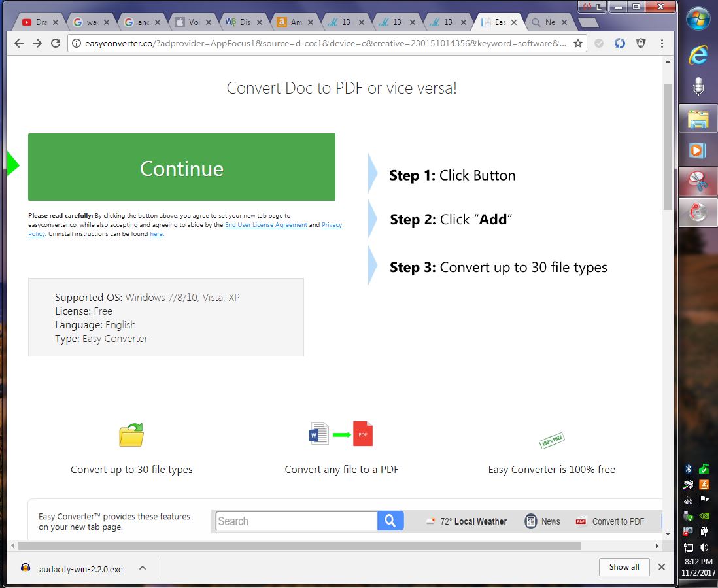Image resolution: width=718 pixels, height=588 pixels.
Task: Click the 'Convert Doc to PDF or vice versa!' heading
Action: coord(341,88)
